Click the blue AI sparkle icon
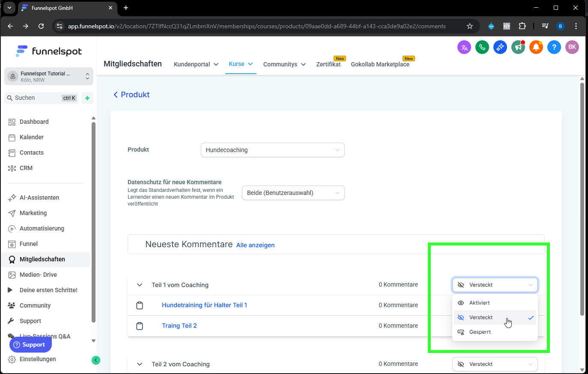The width and height of the screenshot is (588, 374). pos(500,47)
